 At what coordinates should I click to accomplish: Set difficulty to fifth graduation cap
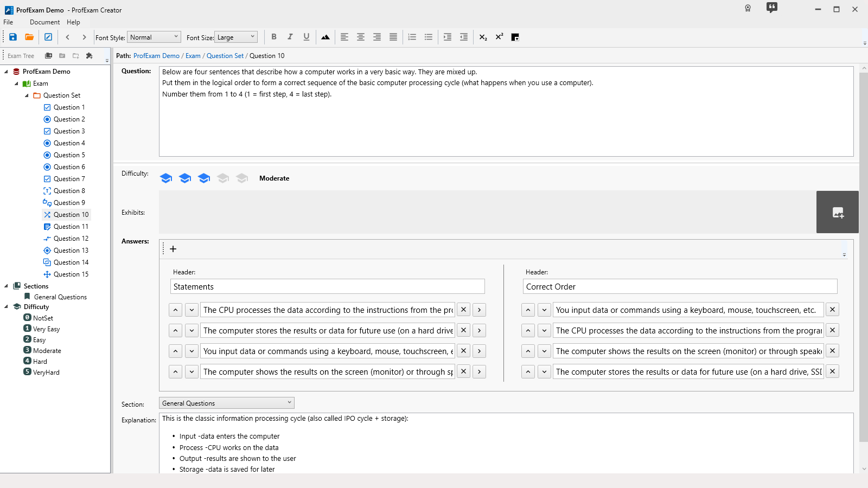(242, 178)
